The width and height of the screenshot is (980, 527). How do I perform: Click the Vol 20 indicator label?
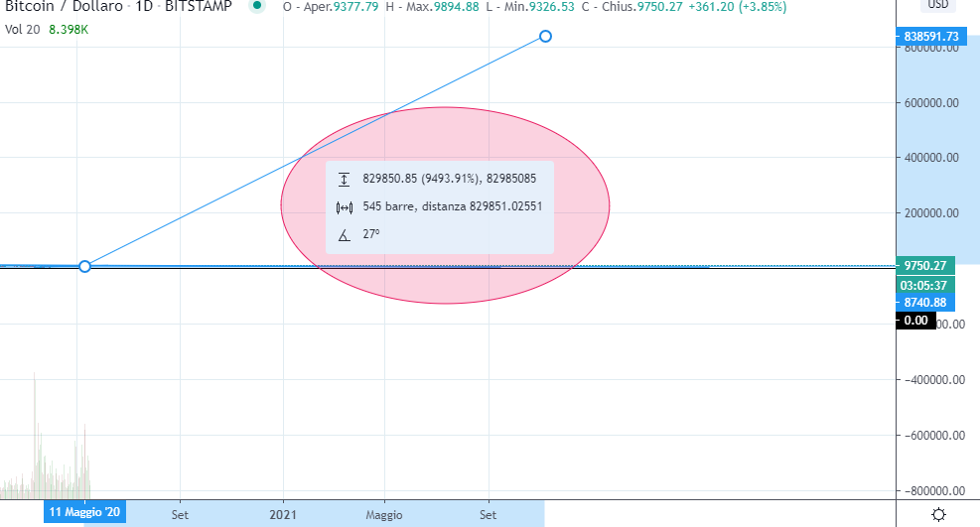(x=23, y=30)
